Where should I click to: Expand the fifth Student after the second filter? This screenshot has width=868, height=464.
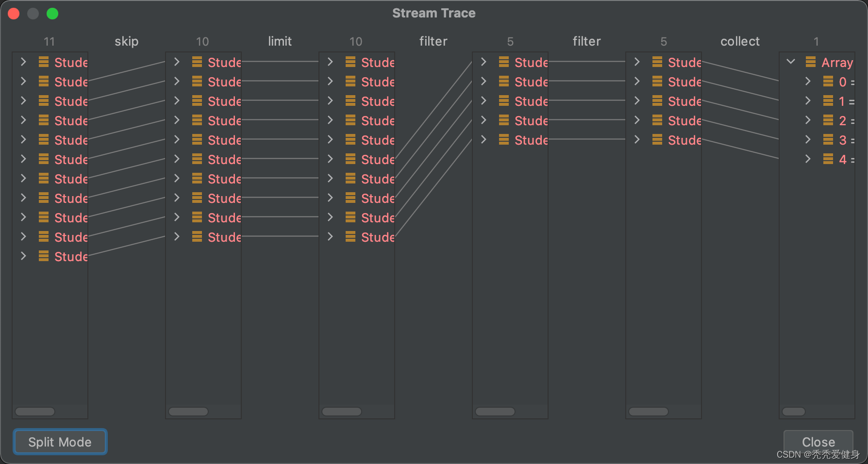[x=637, y=140]
